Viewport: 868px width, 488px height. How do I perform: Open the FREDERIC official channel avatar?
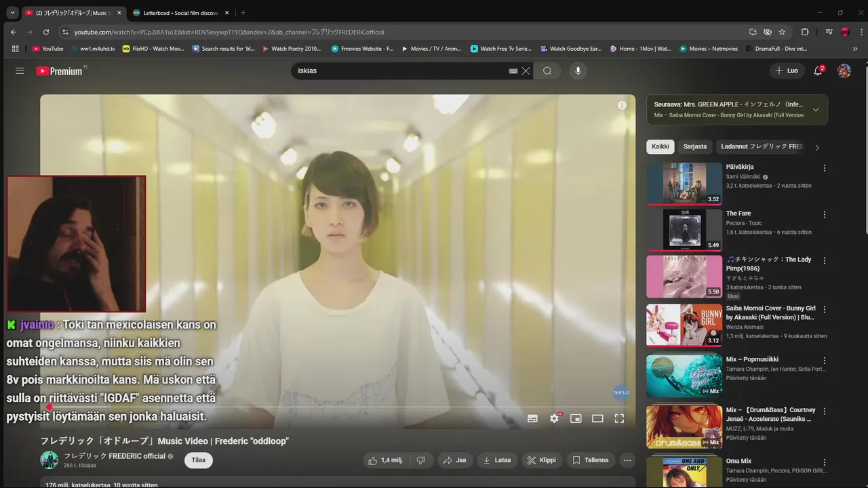coord(49,460)
